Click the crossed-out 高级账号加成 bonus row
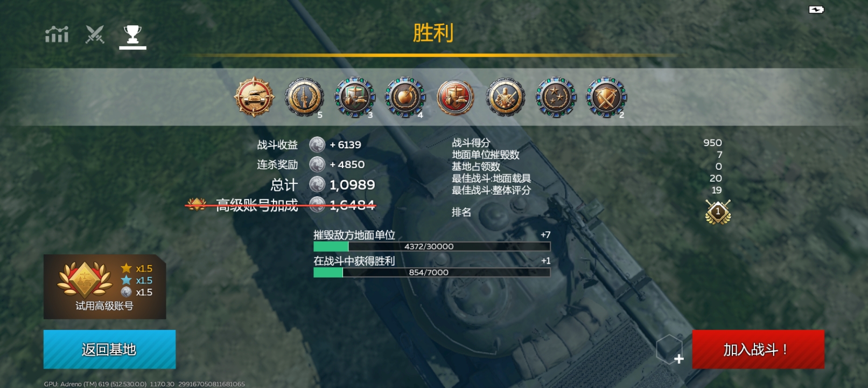868x388 pixels. pos(281,205)
